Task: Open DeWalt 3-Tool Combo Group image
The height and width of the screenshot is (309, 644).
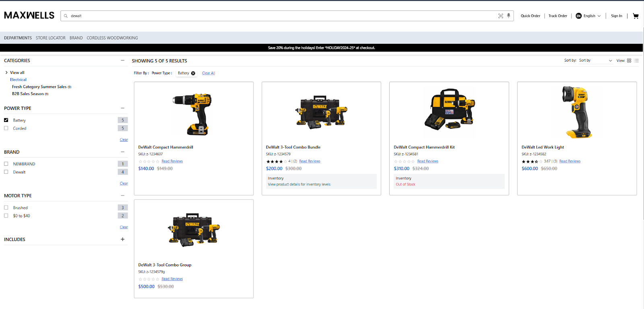Action: click(x=194, y=230)
